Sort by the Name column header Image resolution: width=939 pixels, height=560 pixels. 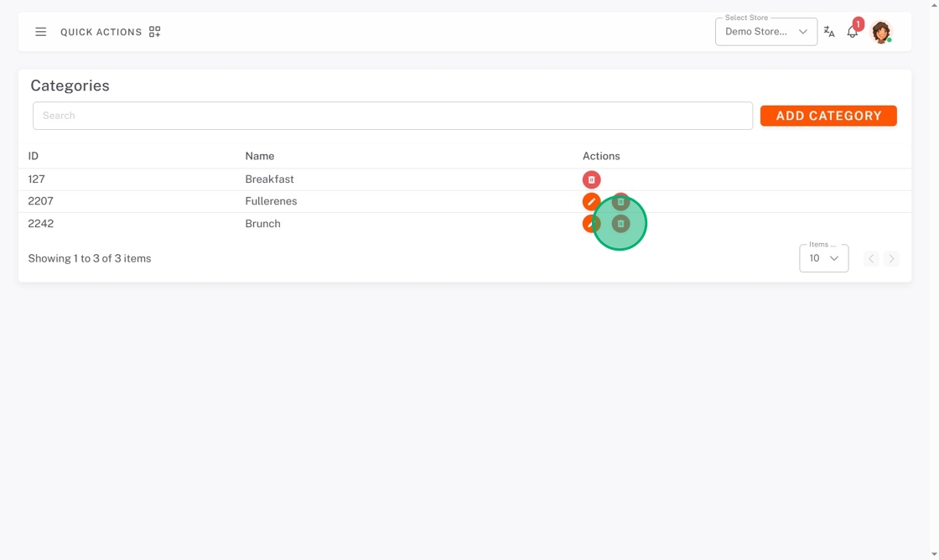tap(259, 156)
